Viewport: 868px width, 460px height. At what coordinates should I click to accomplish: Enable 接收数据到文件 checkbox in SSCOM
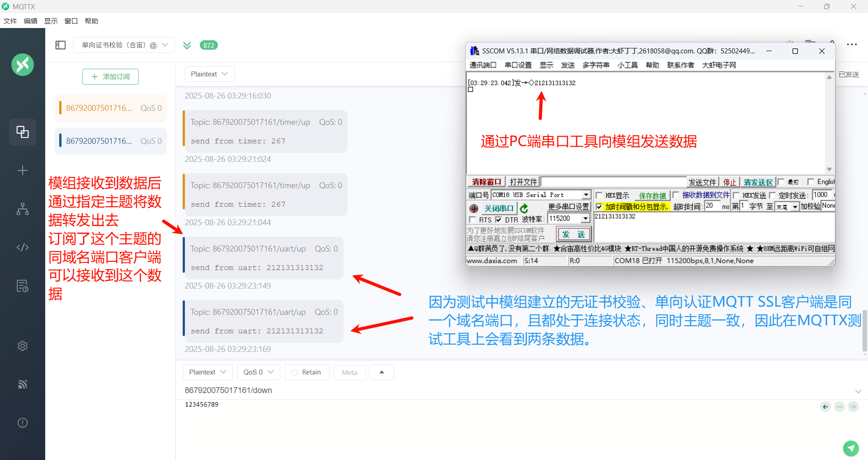[676, 195]
